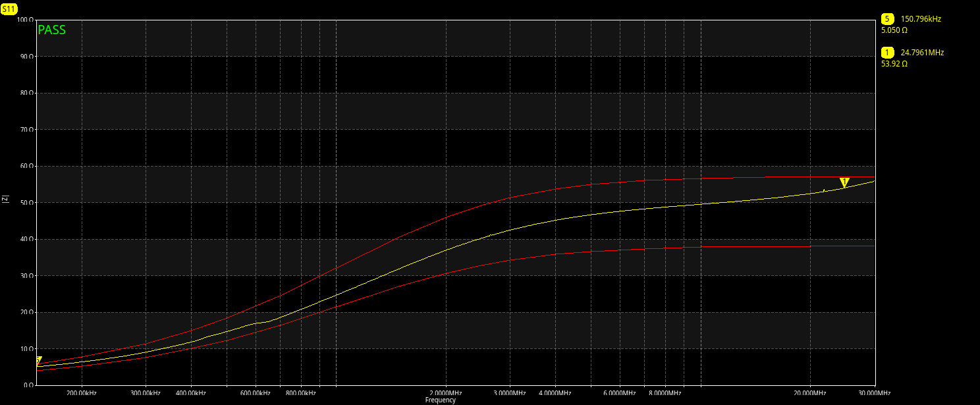Click the 2.0000MHz frequency axis label
980x405 pixels.
pos(447,393)
